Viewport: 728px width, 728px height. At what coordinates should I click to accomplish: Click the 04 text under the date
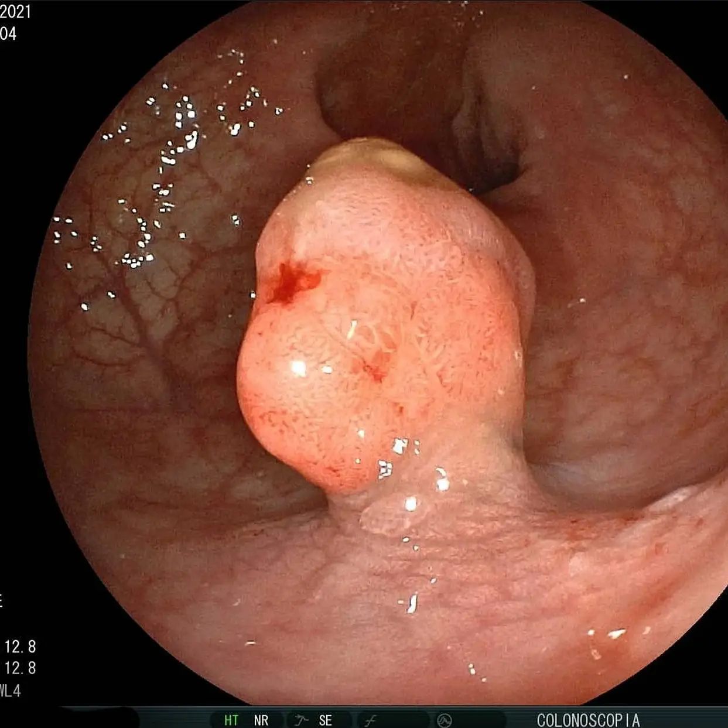8,34
